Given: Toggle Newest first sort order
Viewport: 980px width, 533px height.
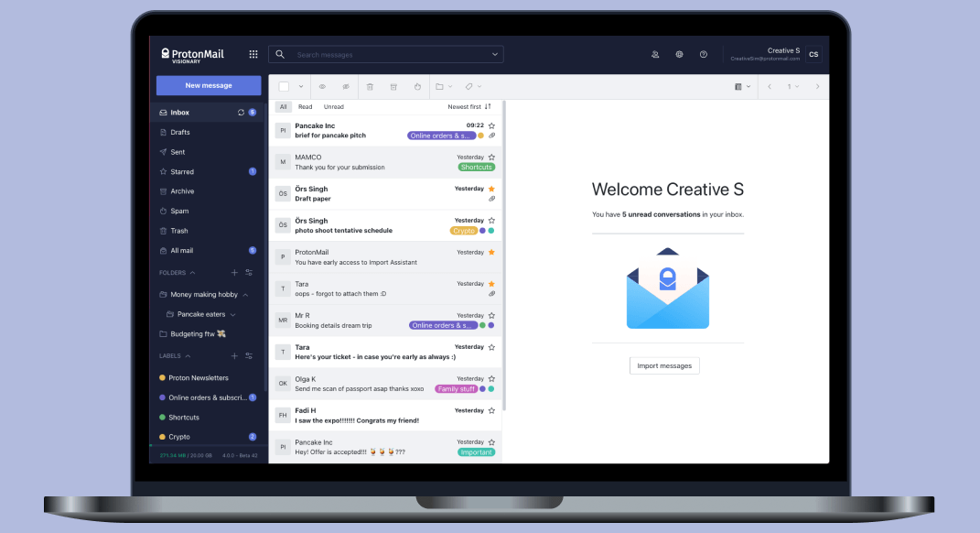Looking at the screenshot, I should pos(469,107).
